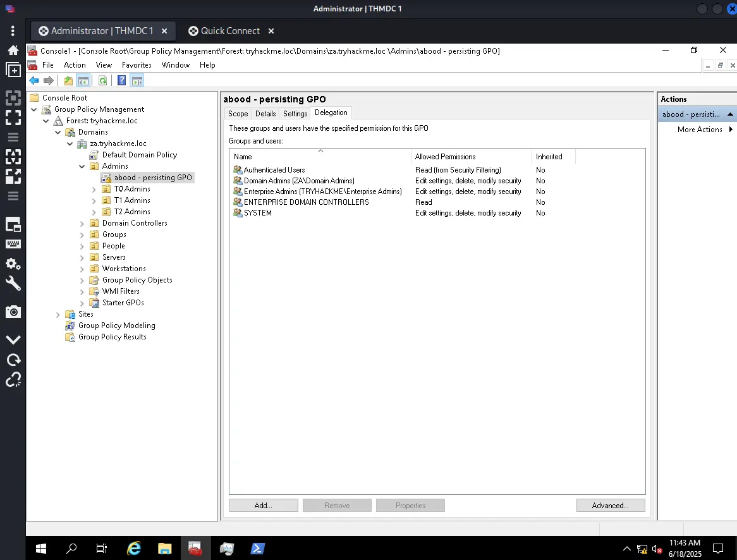
Task: Open the Windows Start menu
Action: tap(41, 548)
